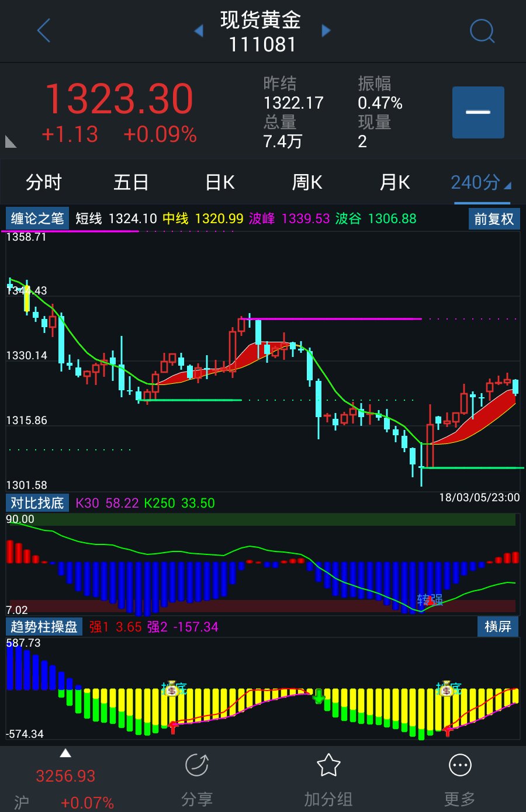Tap the current price 1323.30
The image size is (526, 812).
coord(119,99)
